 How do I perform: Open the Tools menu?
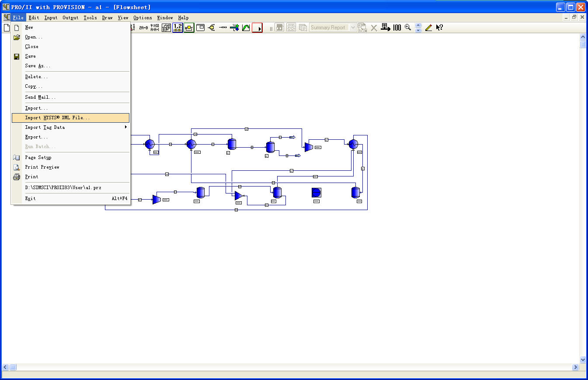pyautogui.click(x=90, y=18)
